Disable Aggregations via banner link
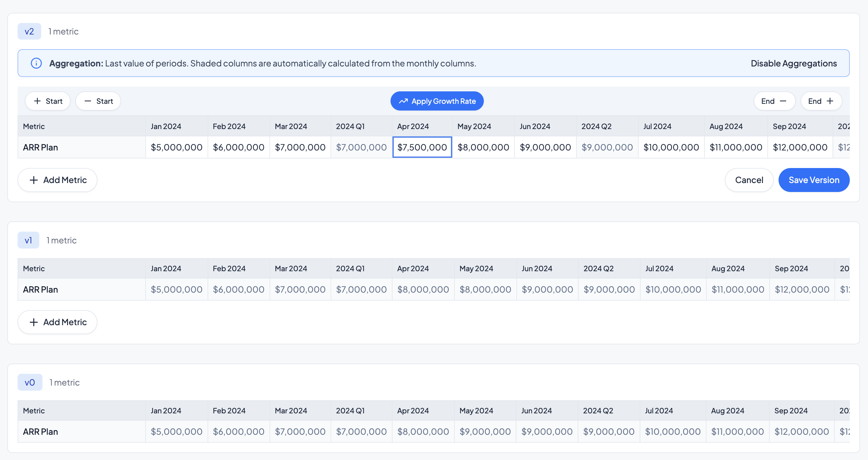Viewport: 868px width, 460px height. click(794, 63)
